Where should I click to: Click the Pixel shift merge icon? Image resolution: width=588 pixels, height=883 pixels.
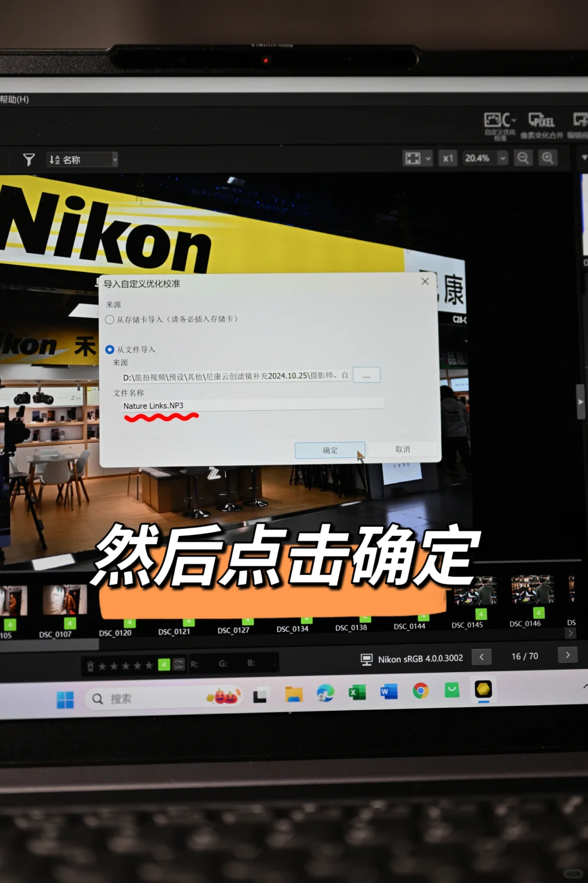(541, 120)
